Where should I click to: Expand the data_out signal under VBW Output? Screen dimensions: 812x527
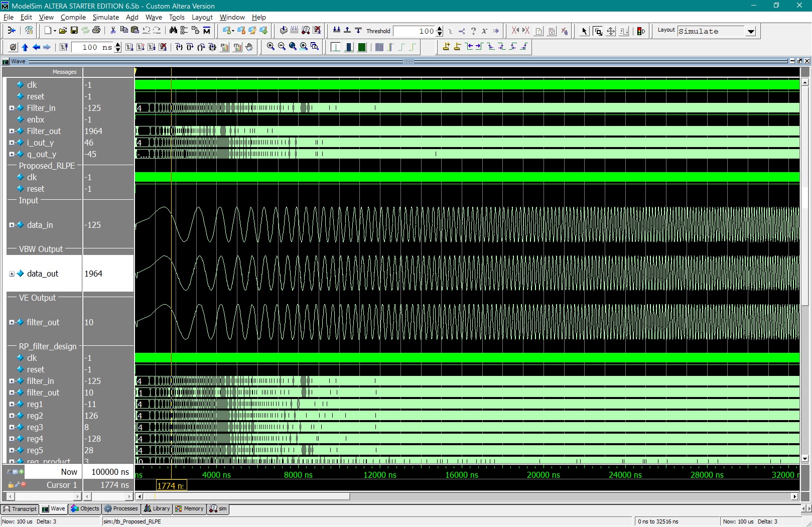click(x=12, y=274)
